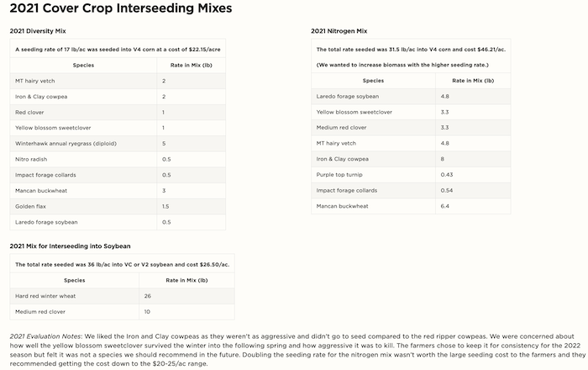Click the Winterhawk annual ryegrass (diploid) cell
Image resolution: width=588 pixels, height=370 pixels.
[60, 143]
